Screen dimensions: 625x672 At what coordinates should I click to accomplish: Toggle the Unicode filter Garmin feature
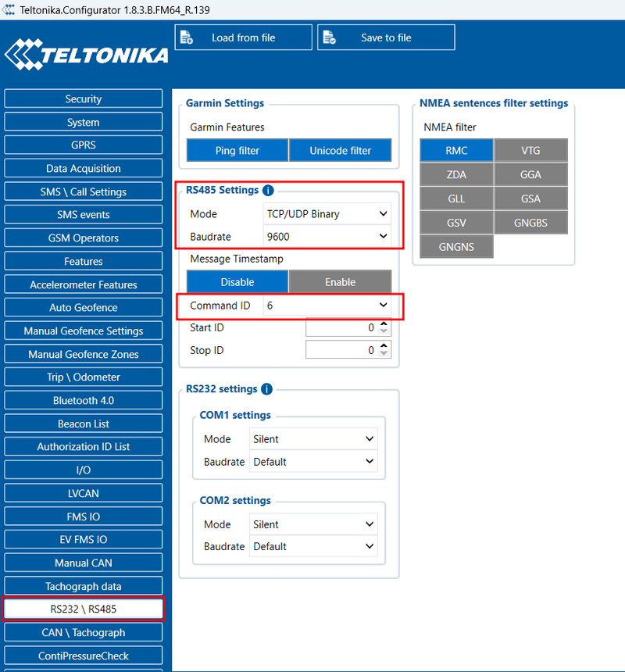pyautogui.click(x=340, y=150)
